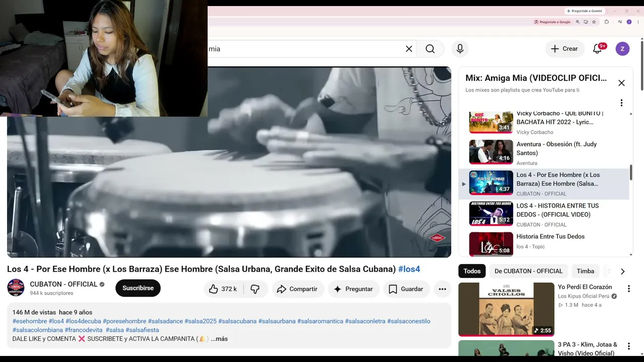Bookmark this page with the star
The height and width of the screenshot is (362, 644).
[594, 22]
